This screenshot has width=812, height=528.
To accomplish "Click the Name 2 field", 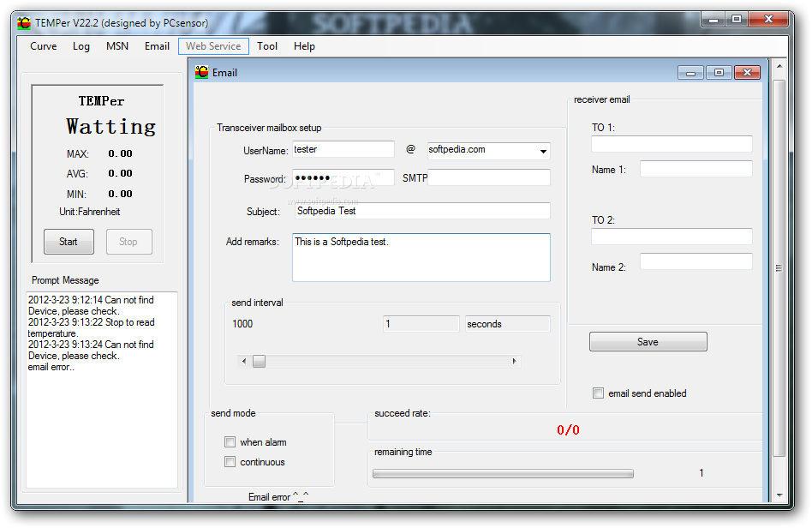I will click(x=696, y=261).
